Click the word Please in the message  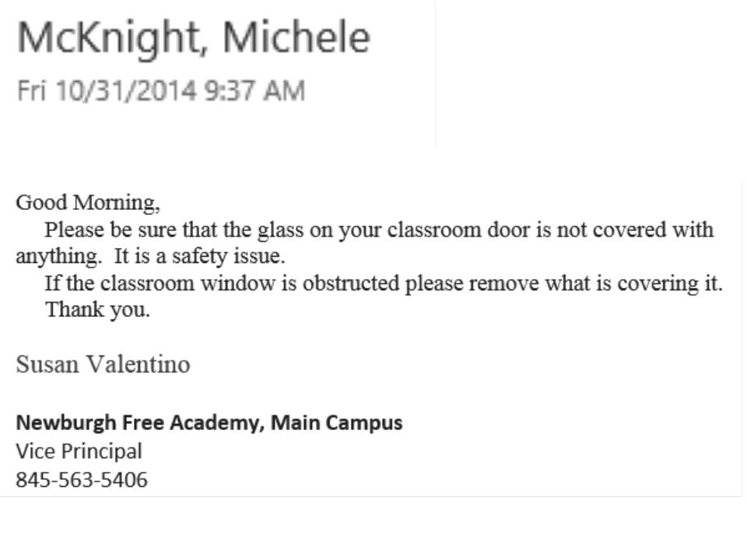[x=74, y=230]
